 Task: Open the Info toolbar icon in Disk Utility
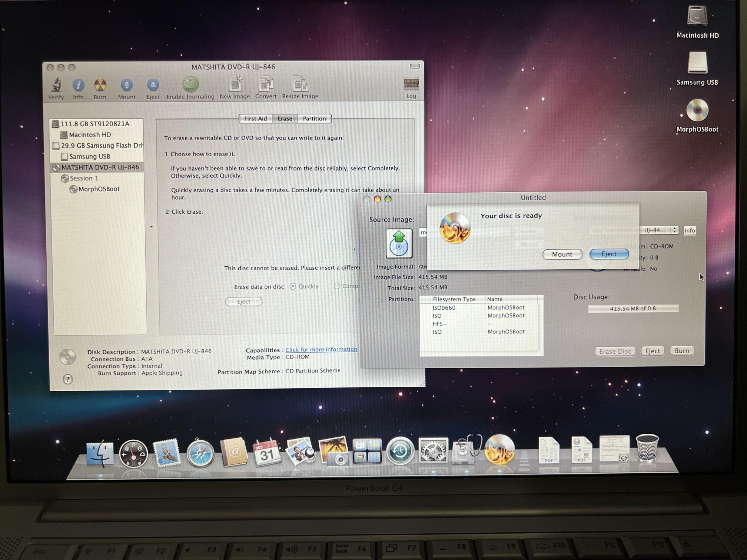[x=78, y=85]
